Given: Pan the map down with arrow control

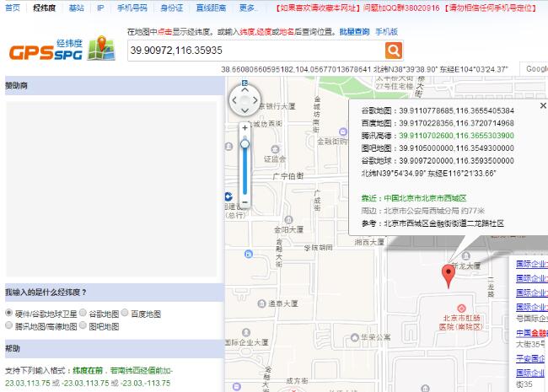Looking at the screenshot, I should point(245,110).
